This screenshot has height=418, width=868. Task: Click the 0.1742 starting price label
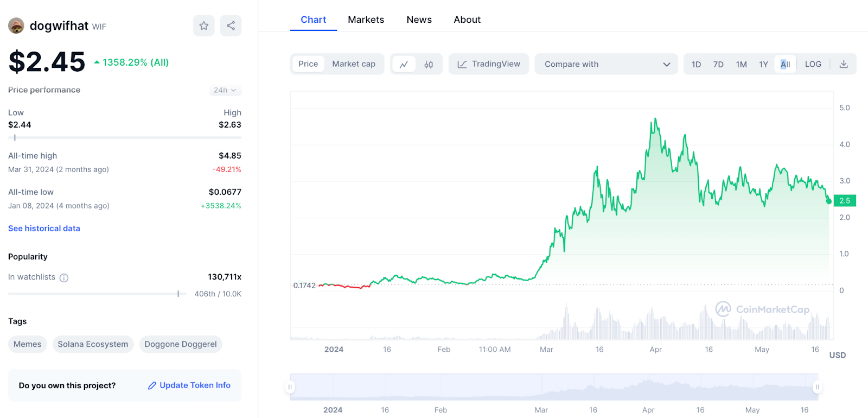point(304,286)
